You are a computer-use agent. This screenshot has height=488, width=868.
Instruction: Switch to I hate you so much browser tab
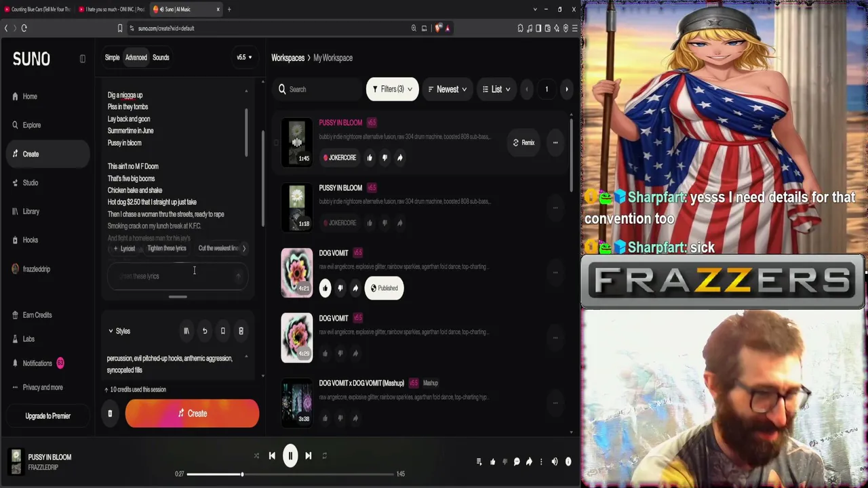click(x=112, y=9)
